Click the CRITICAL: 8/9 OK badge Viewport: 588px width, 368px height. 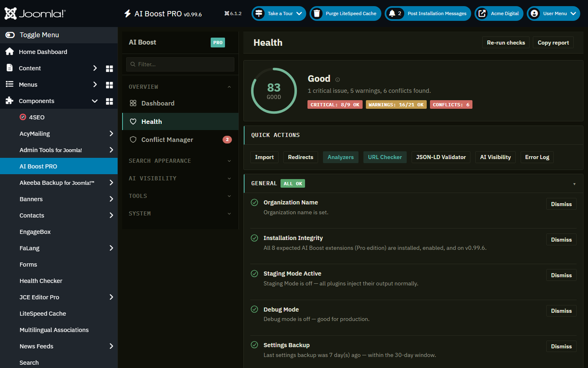[x=335, y=105]
